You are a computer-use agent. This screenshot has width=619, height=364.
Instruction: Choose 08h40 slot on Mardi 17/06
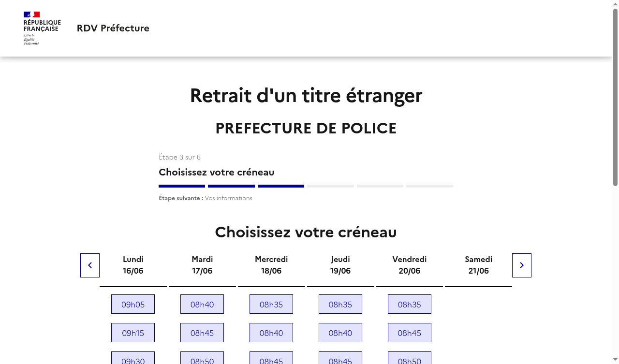(x=202, y=304)
